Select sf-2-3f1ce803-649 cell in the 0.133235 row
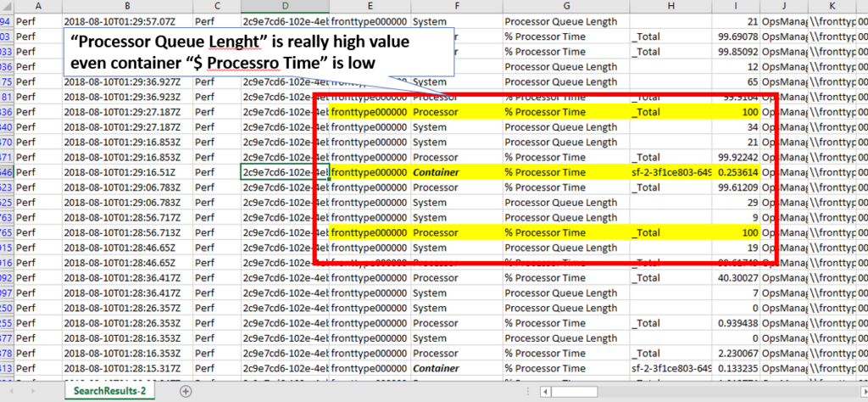The width and height of the screenshot is (868, 402). tap(671, 368)
